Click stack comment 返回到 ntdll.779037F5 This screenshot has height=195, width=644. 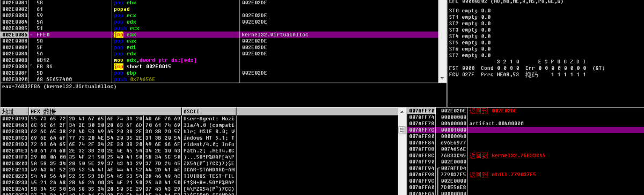[x=502, y=175]
